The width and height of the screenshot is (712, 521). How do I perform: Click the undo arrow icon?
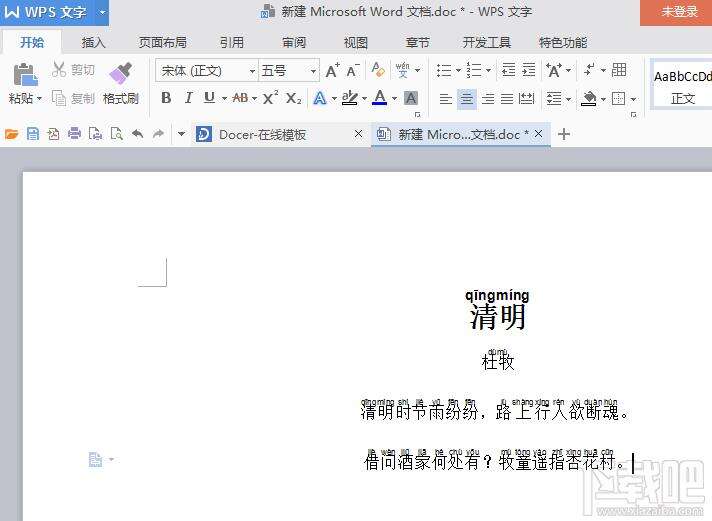pyautogui.click(x=137, y=134)
